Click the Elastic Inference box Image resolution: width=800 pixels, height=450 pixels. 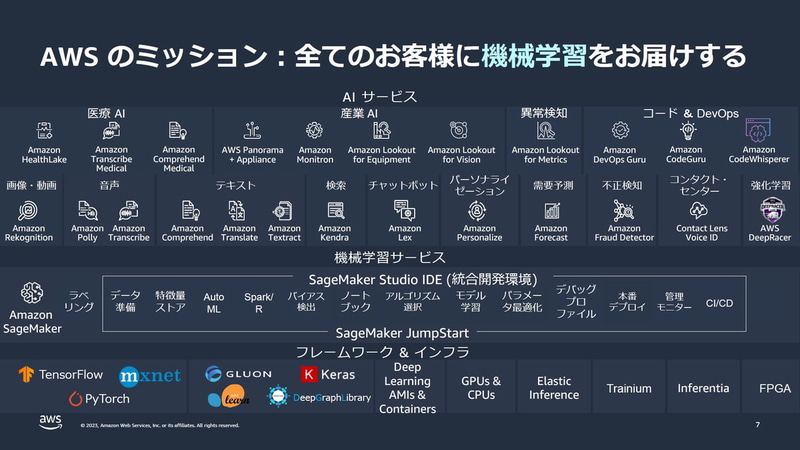[554, 388]
